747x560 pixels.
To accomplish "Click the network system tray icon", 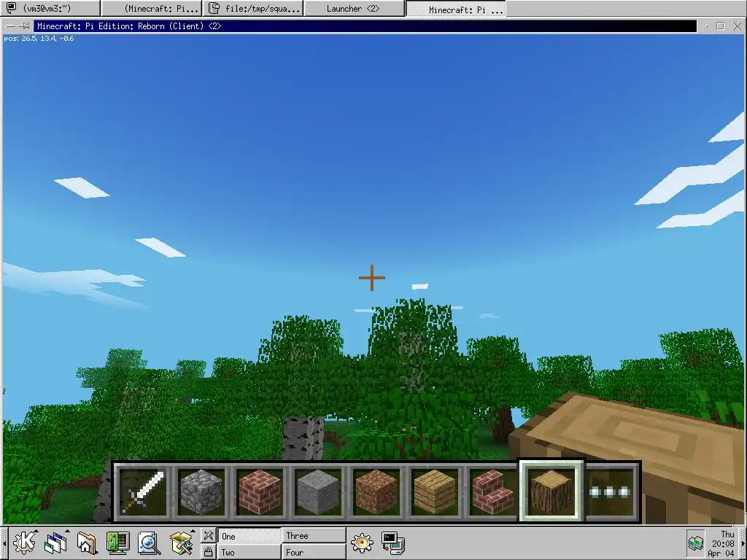I will pyautogui.click(x=696, y=542).
